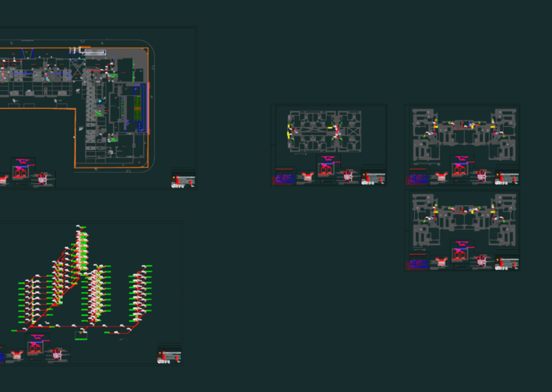Screen dimensions: 552x392
Task: Click the orange-outlined site plan drawing
Action: coord(76,108)
